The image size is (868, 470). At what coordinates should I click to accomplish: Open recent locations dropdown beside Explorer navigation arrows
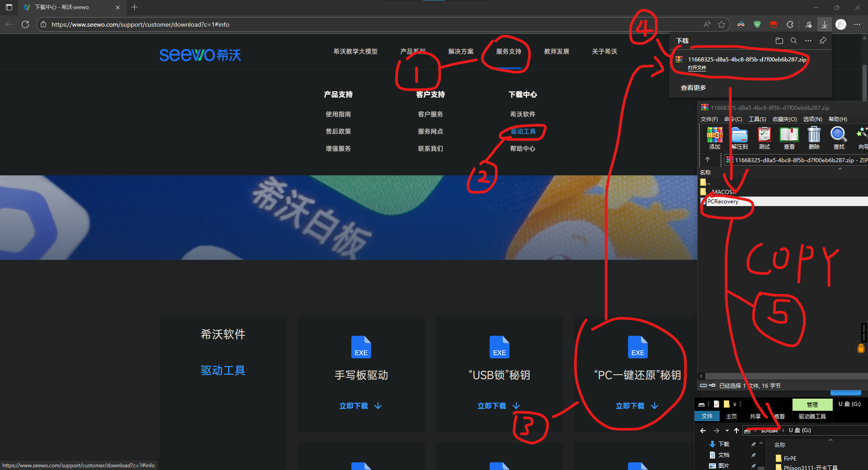pos(727,430)
